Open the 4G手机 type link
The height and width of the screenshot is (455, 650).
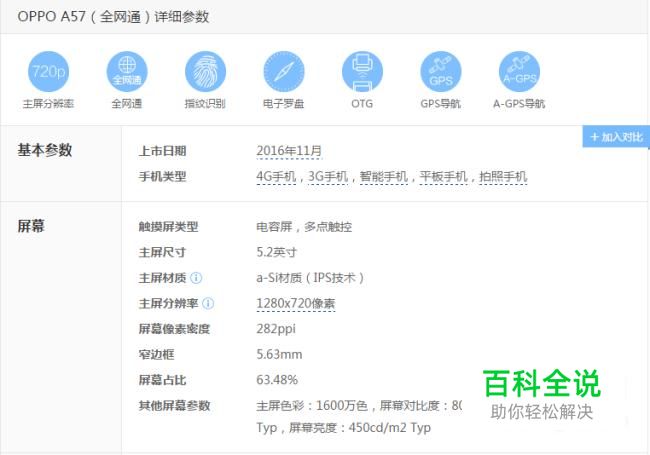[x=276, y=177]
